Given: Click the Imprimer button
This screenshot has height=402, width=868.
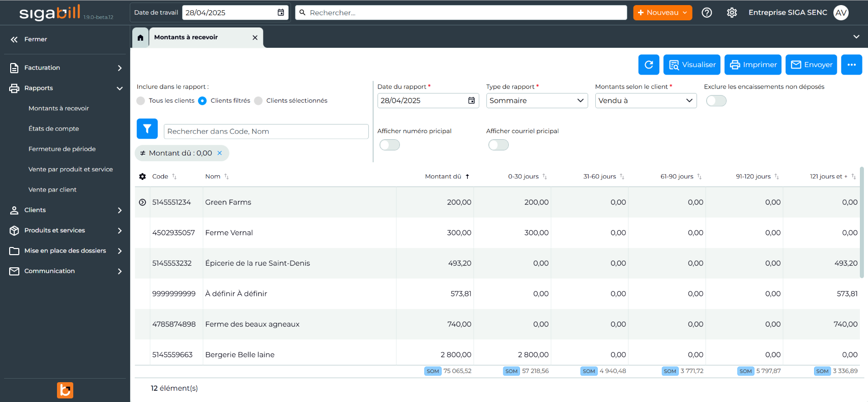Looking at the screenshot, I should coord(753,65).
